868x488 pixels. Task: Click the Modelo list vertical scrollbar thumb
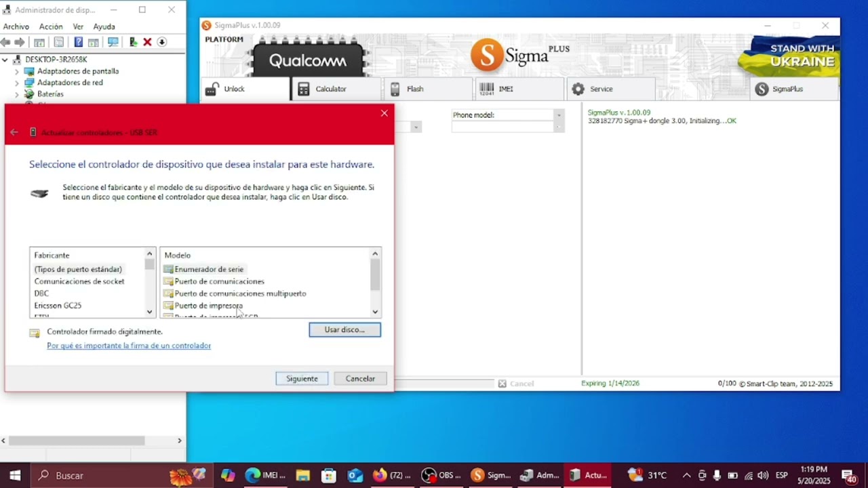pyautogui.click(x=375, y=275)
